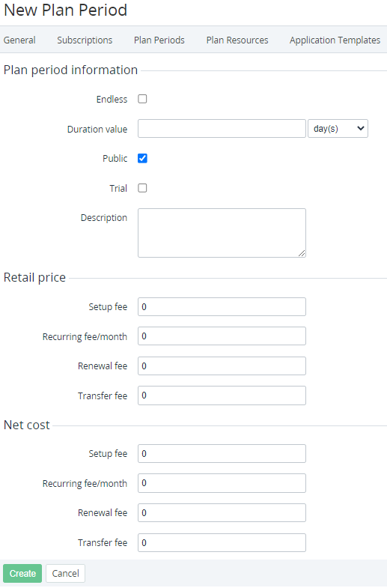Screen dimensions: 387x588
Task: Open the day(s) duration unit dropdown
Action: (x=338, y=129)
